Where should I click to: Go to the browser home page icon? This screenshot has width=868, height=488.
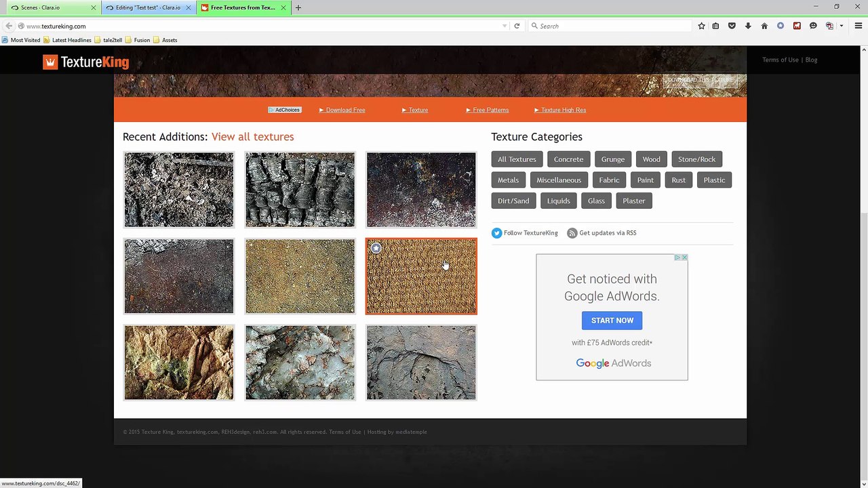pyautogui.click(x=764, y=26)
